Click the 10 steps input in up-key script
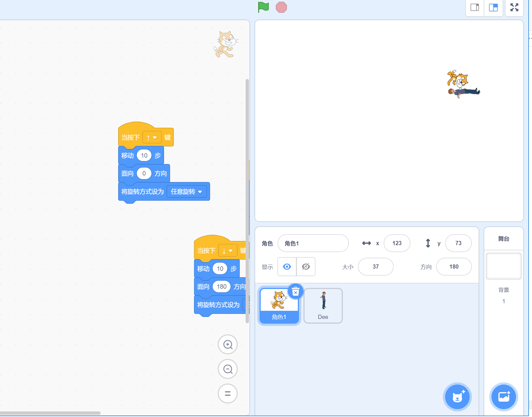Image resolution: width=532 pixels, height=417 pixels. click(x=144, y=155)
